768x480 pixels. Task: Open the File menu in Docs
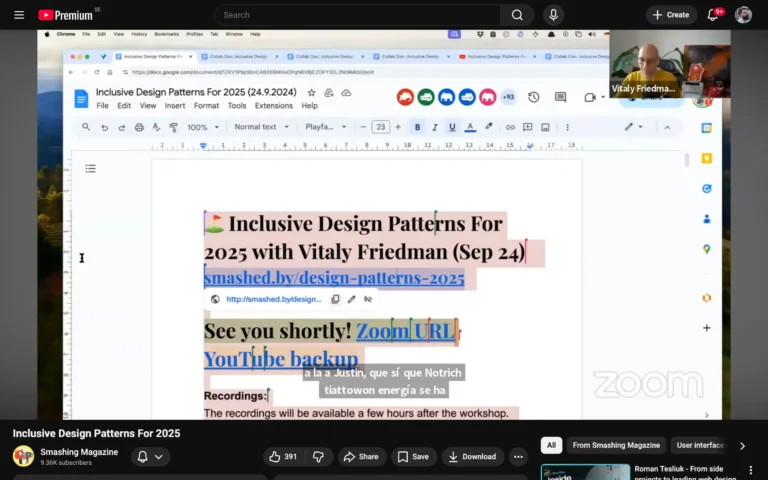tap(102, 105)
